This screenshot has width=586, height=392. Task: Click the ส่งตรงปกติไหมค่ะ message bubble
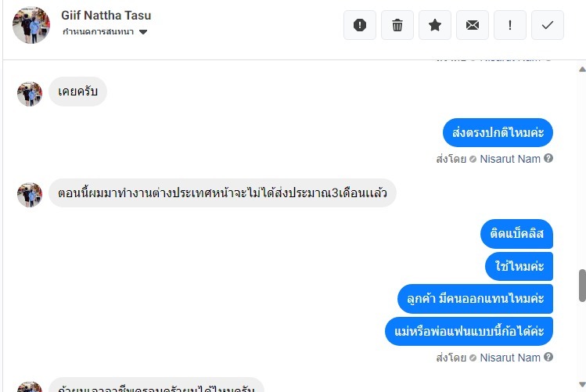pos(498,131)
